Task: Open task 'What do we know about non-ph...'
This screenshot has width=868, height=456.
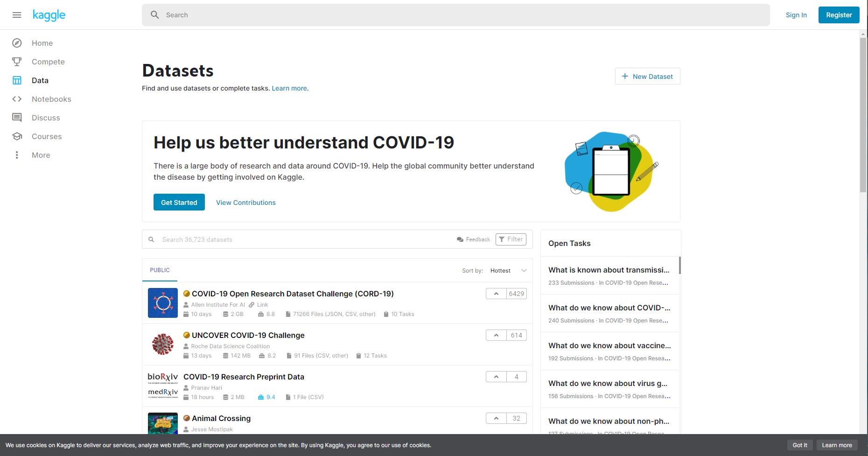Action: pyautogui.click(x=609, y=421)
